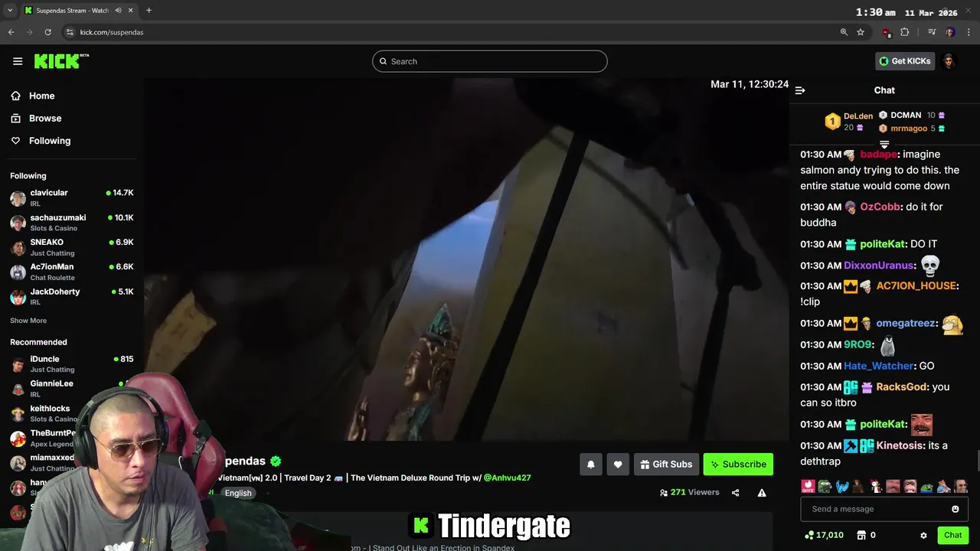Click DeLden top gifter entry
980x551 pixels.
point(849,122)
